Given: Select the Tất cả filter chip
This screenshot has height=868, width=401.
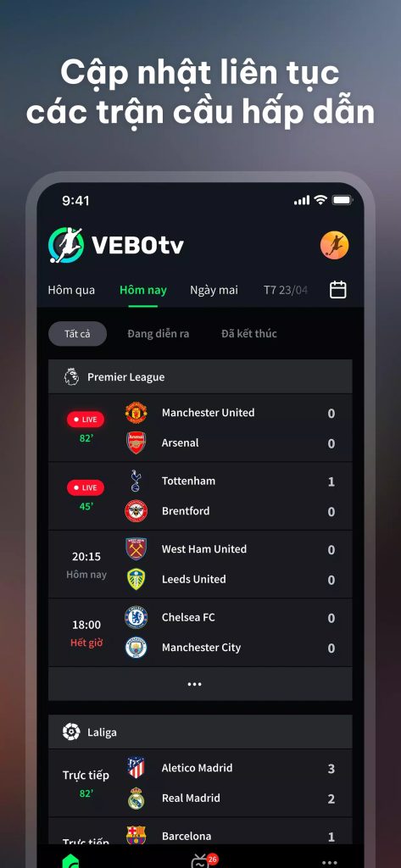Looking at the screenshot, I should 77,334.
